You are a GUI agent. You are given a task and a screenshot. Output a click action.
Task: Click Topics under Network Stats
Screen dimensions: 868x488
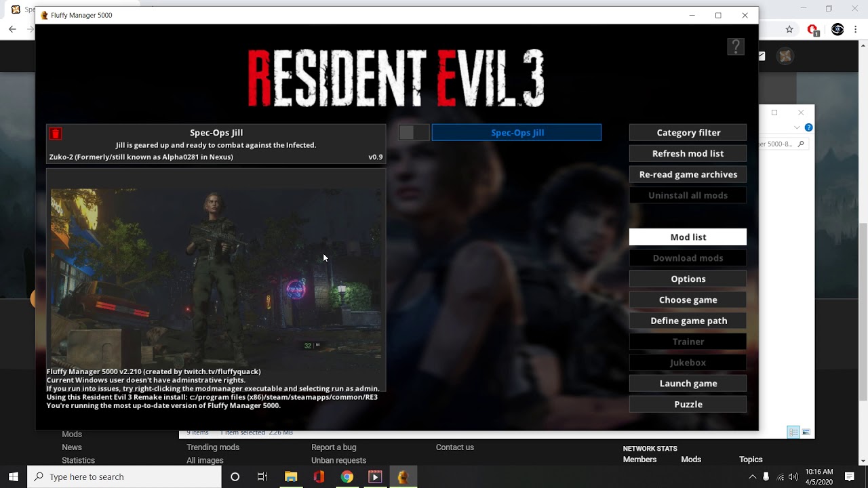[x=751, y=460]
